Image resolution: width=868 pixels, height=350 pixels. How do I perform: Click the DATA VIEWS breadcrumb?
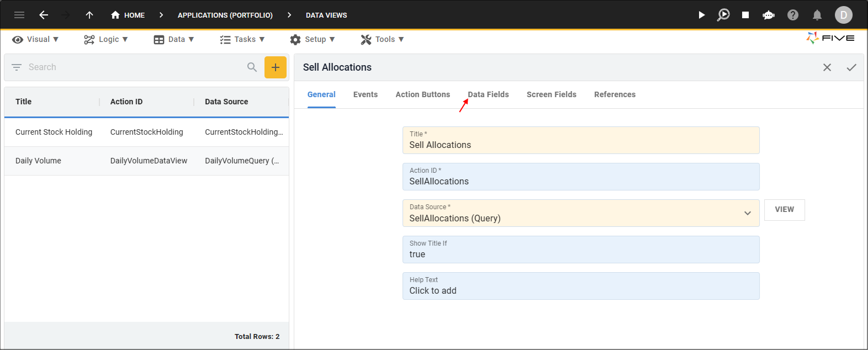coord(326,15)
